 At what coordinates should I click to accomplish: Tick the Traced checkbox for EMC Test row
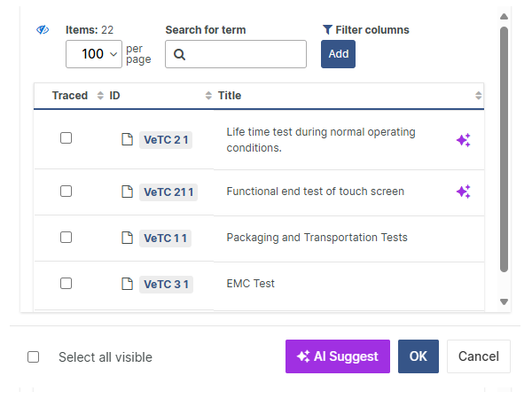pyautogui.click(x=66, y=284)
